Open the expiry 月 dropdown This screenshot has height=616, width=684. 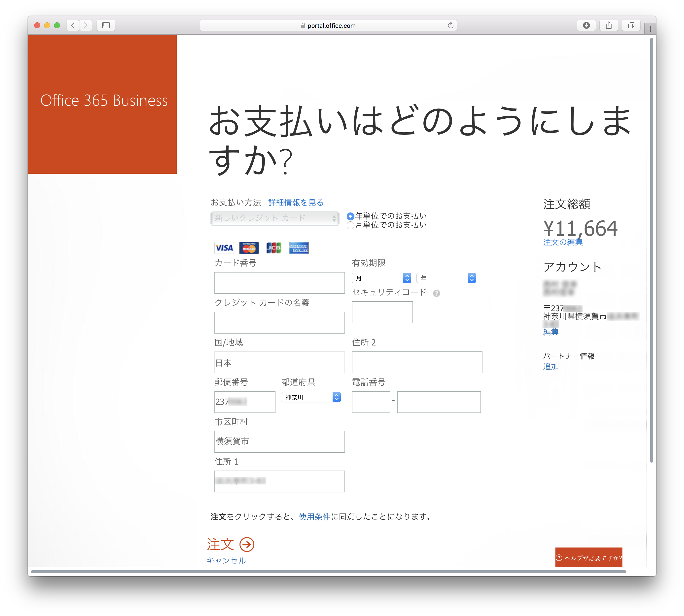pos(381,278)
